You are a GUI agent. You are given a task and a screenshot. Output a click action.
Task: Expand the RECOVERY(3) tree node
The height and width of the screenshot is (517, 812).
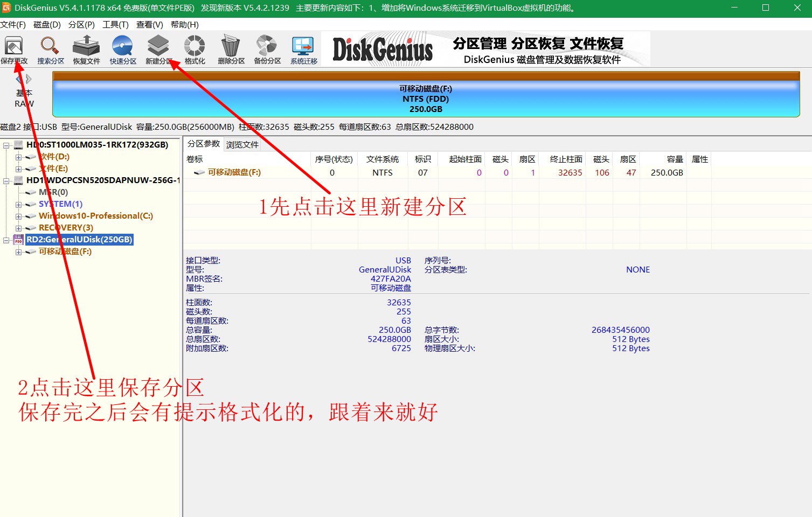pos(18,228)
